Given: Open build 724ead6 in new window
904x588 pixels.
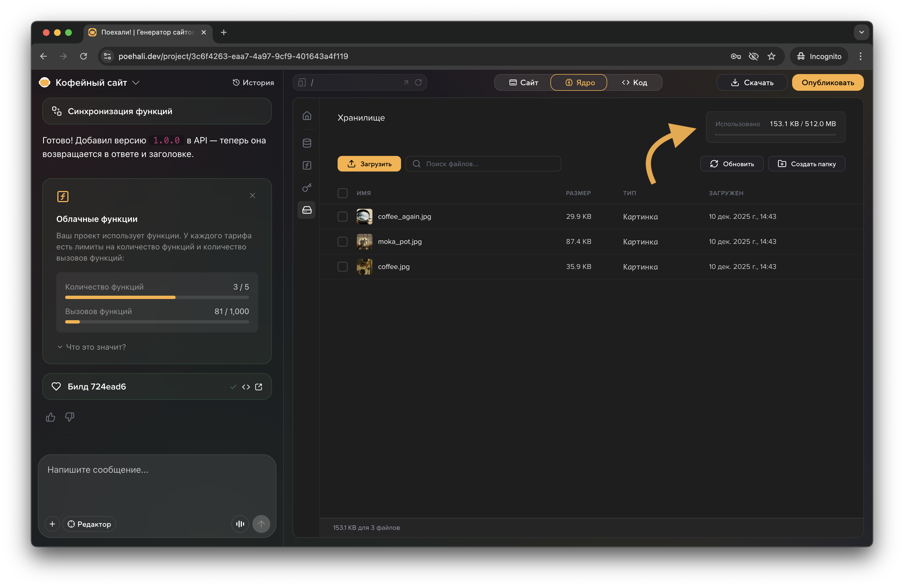Looking at the screenshot, I should tap(259, 387).
